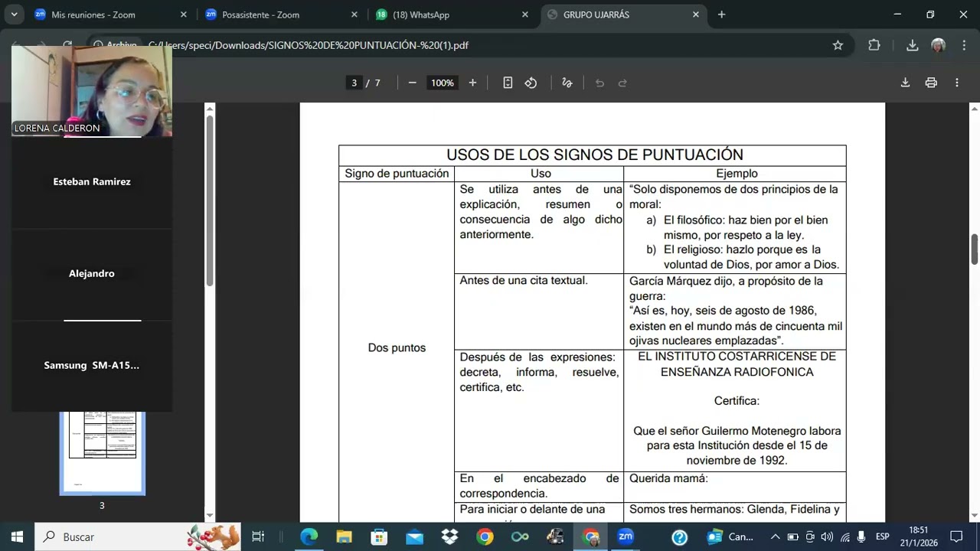Open Chrome downloads icon
Screen dimensions: 980x551
tap(912, 45)
